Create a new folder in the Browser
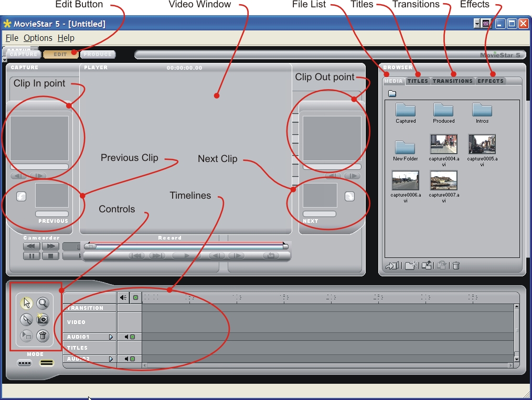 pos(411,266)
